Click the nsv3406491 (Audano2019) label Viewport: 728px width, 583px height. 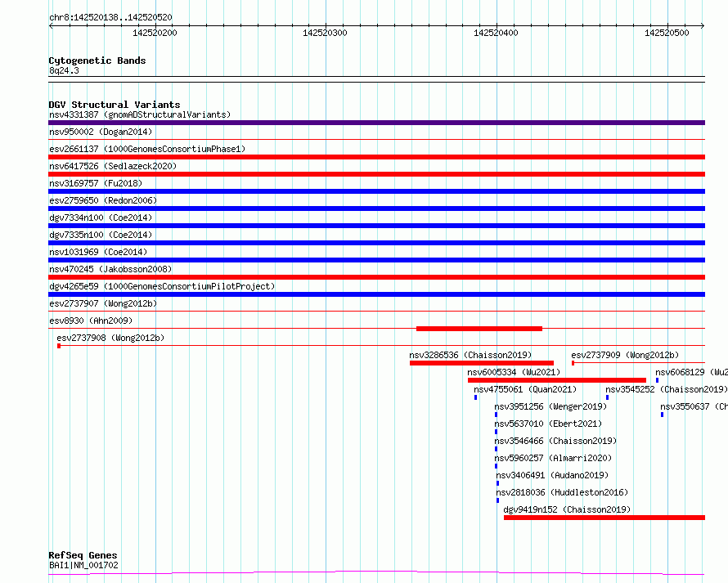pyautogui.click(x=552, y=475)
